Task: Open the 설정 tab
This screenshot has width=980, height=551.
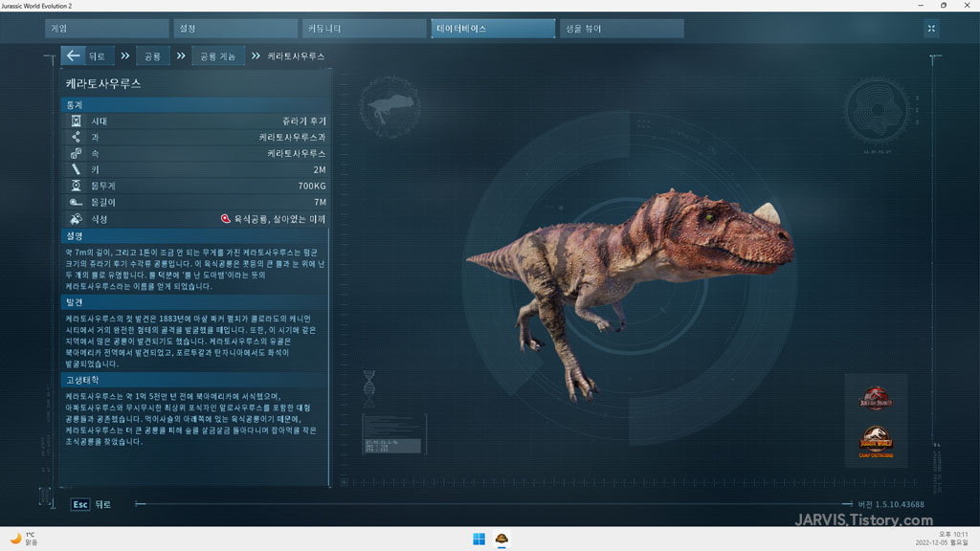Action: [x=235, y=29]
